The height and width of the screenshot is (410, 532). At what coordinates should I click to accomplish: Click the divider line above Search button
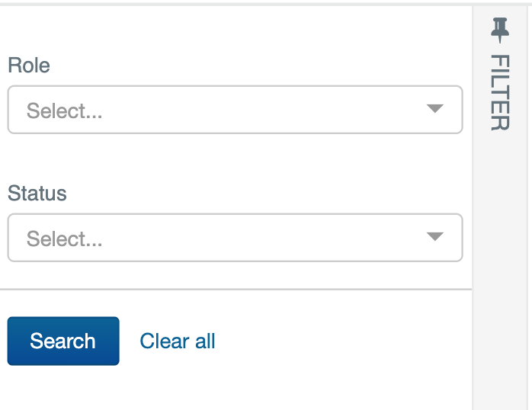[236, 290]
